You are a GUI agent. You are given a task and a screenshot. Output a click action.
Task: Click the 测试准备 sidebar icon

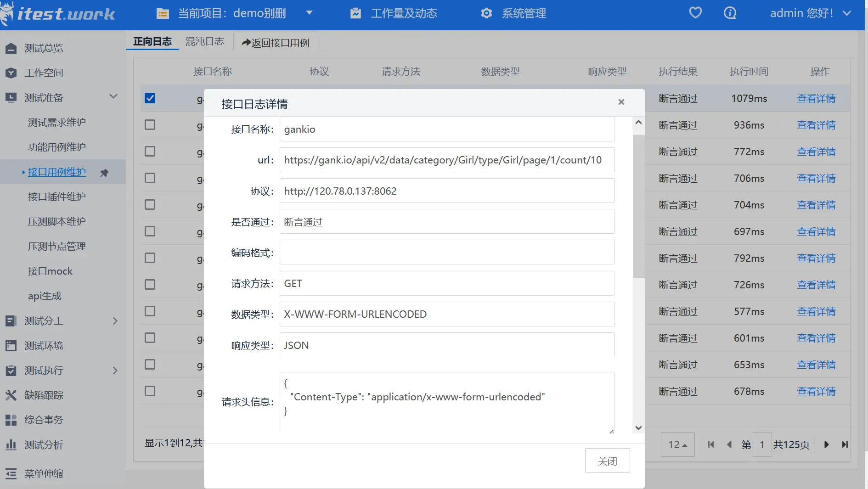click(x=11, y=98)
